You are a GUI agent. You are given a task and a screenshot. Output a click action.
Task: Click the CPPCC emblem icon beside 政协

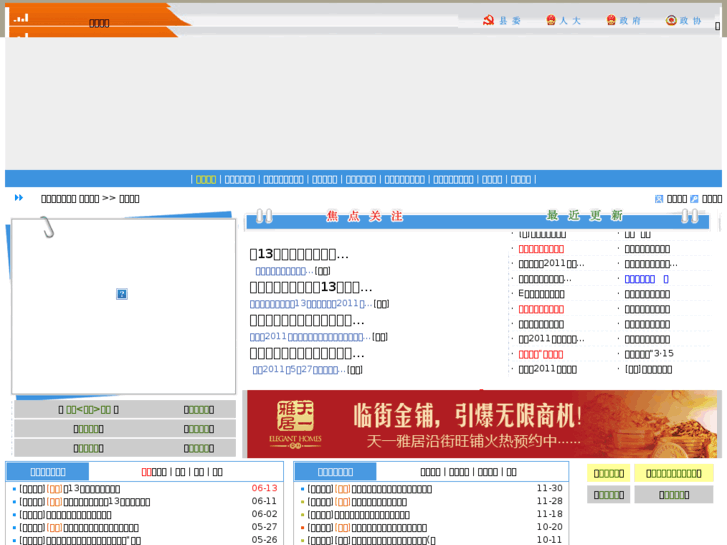(x=671, y=20)
